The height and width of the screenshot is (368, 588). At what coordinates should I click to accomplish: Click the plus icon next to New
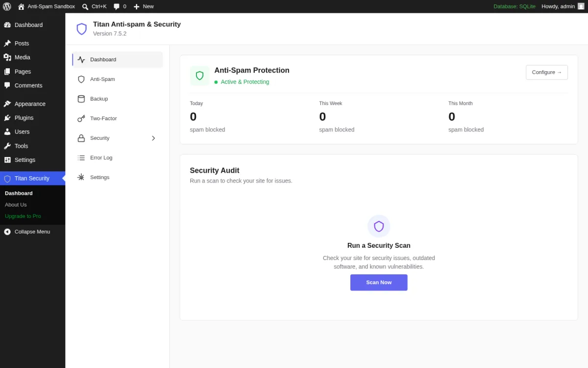(x=137, y=6)
